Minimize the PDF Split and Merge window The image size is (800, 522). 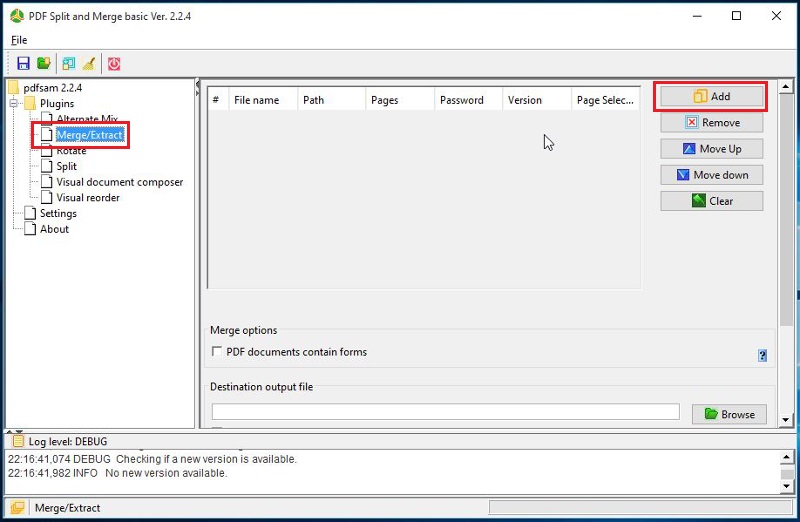coord(697,16)
